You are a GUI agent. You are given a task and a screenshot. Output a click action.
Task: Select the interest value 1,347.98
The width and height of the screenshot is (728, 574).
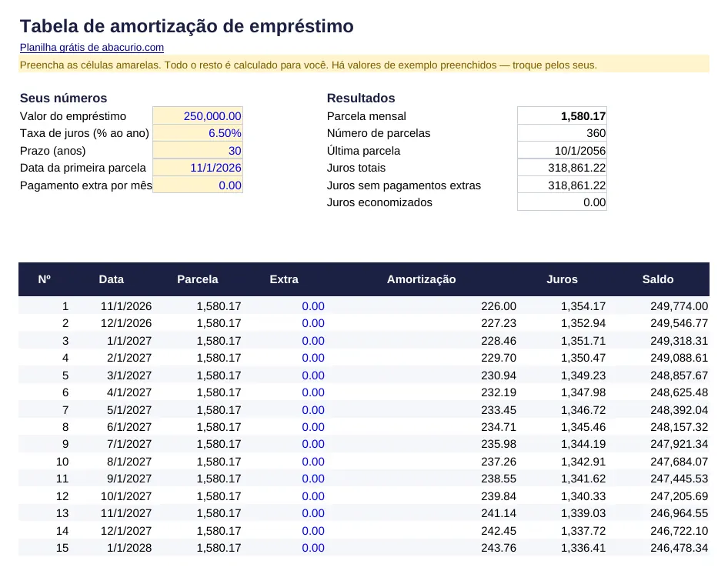pyautogui.click(x=583, y=392)
